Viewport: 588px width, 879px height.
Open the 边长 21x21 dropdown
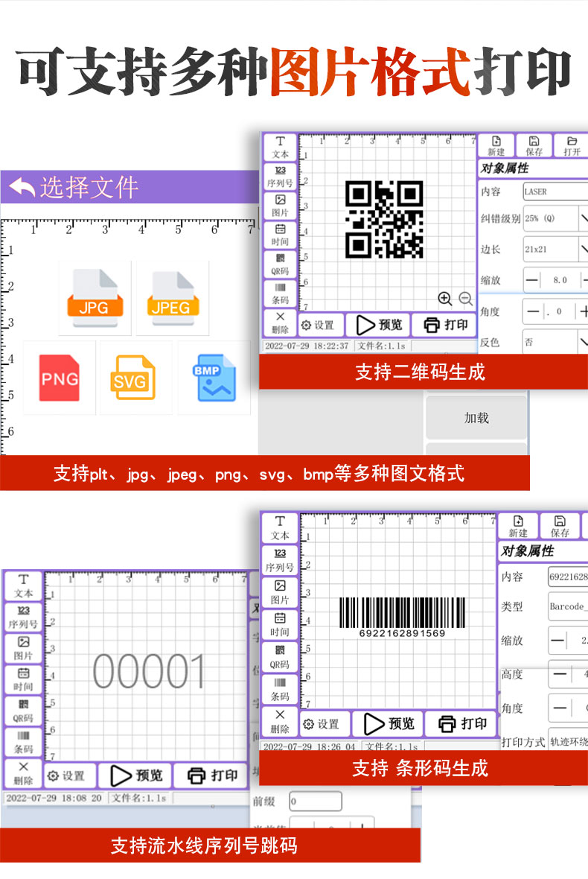pyautogui.click(x=555, y=250)
